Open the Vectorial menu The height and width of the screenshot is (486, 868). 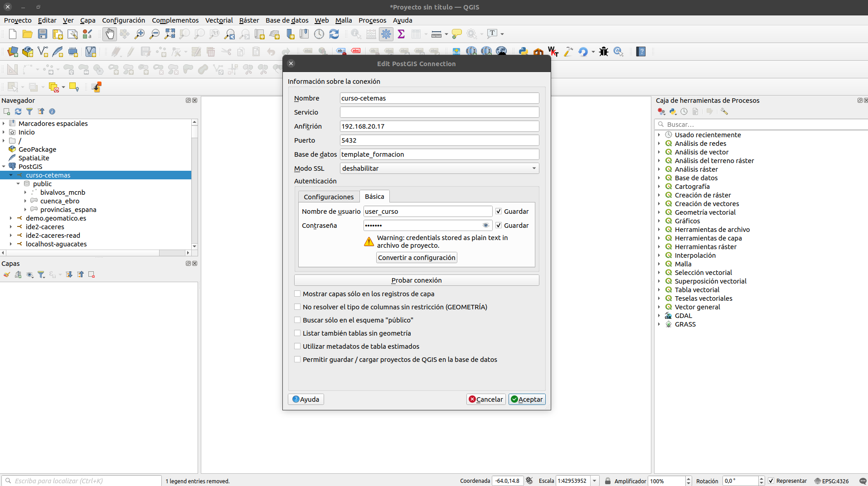219,20
